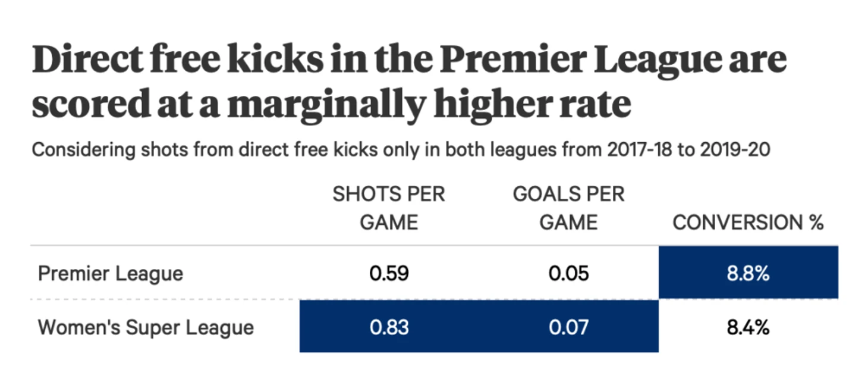Image resolution: width=868 pixels, height=385 pixels.
Task: Click the 0.05 goals per game cell
Action: coord(568,274)
